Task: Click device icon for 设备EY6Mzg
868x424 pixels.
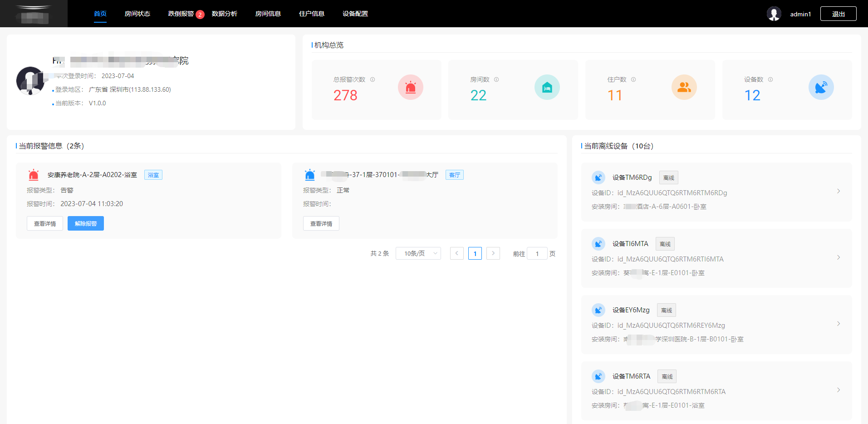Action: (x=598, y=310)
